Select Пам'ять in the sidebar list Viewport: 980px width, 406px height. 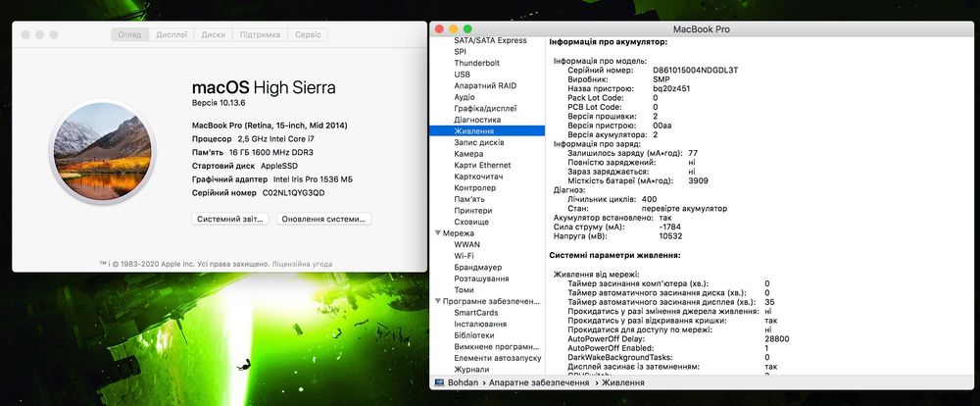[469, 199]
